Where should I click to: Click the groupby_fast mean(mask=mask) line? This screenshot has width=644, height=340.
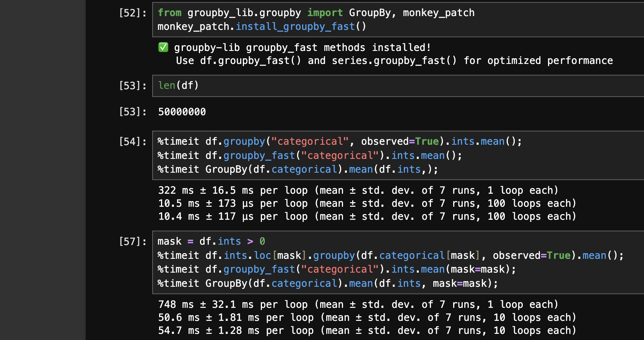tap(337, 270)
